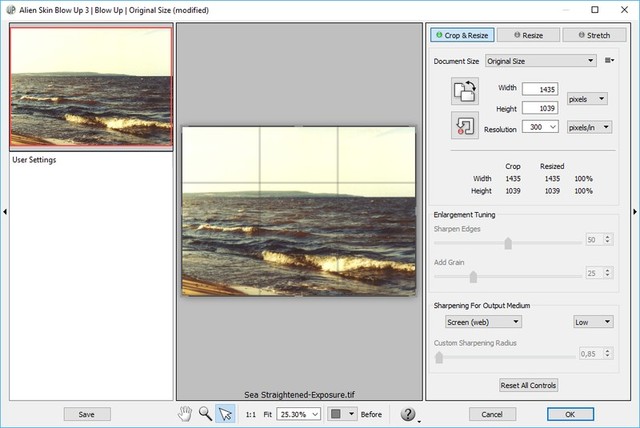Toggle the Before preview

(373, 414)
